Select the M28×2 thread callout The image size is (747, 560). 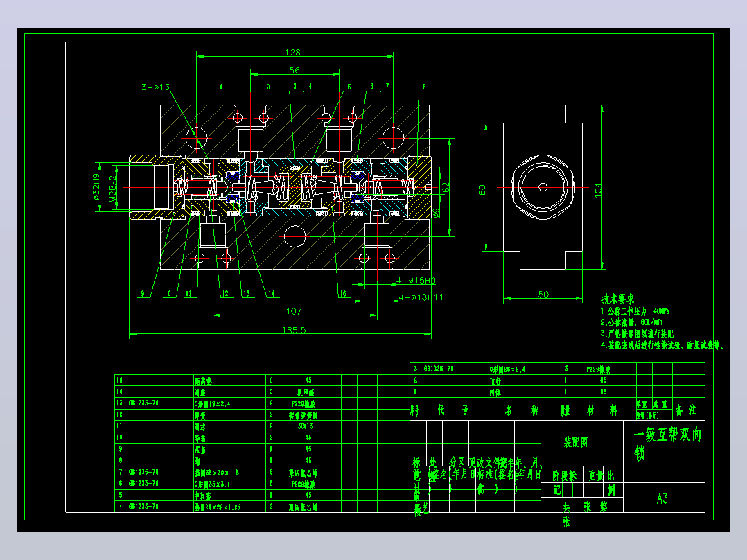click(x=113, y=189)
